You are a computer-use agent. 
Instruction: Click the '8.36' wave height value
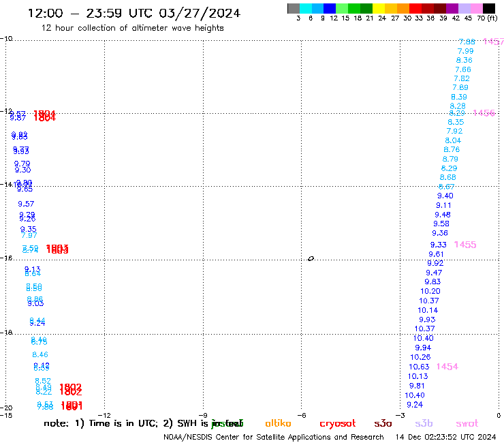pos(464,60)
